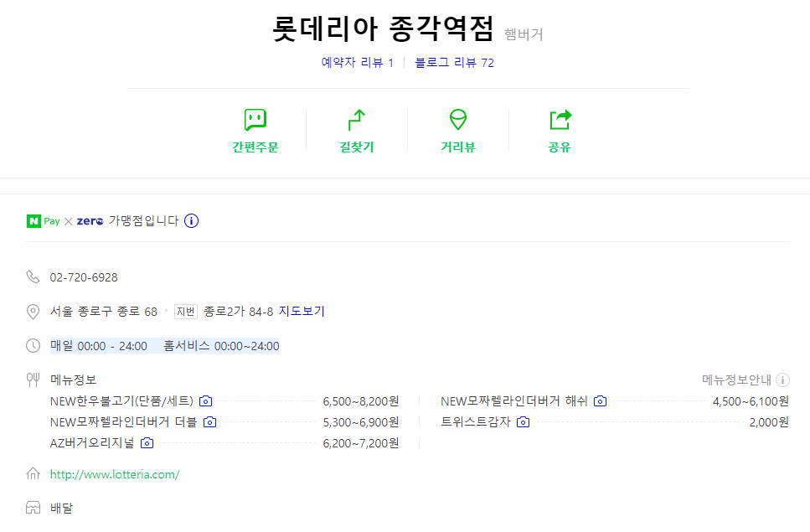Click clock icon beside opening hours
810x532 pixels.
[33, 345]
